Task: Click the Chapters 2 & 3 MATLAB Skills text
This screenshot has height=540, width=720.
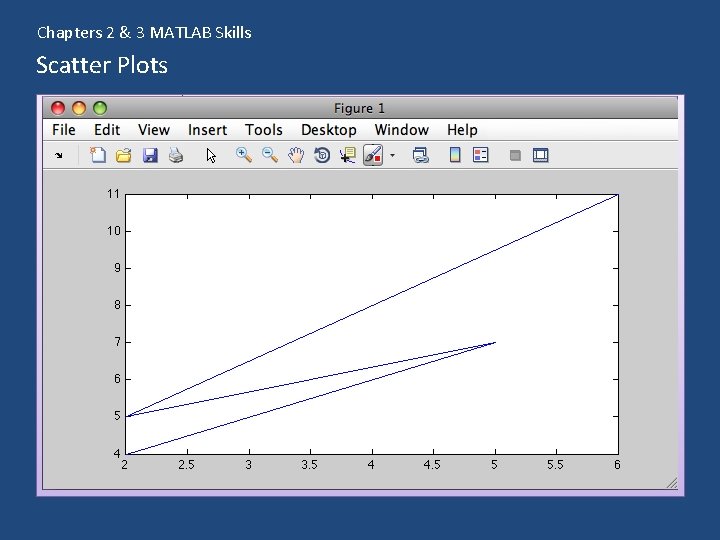Action: tap(144, 33)
